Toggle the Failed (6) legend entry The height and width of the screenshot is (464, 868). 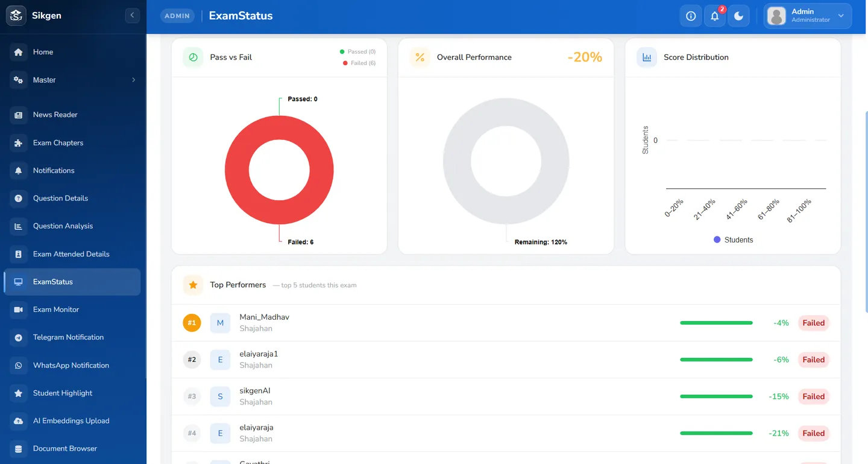coord(359,63)
